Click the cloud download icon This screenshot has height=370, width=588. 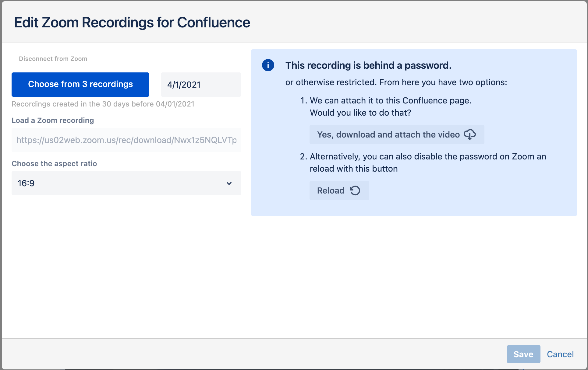470,134
